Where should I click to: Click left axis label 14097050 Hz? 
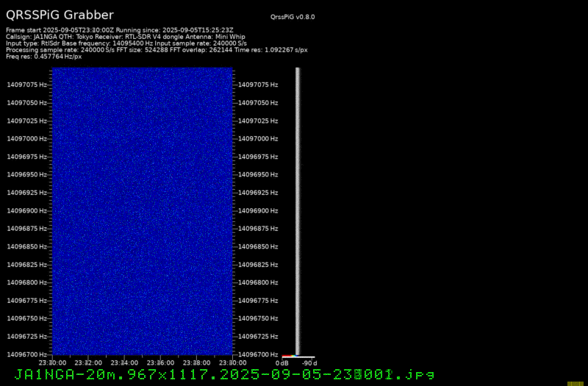click(26, 103)
